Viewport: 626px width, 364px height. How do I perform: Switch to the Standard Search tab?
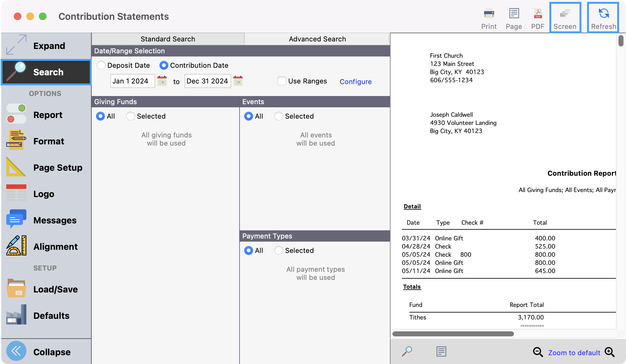click(168, 39)
